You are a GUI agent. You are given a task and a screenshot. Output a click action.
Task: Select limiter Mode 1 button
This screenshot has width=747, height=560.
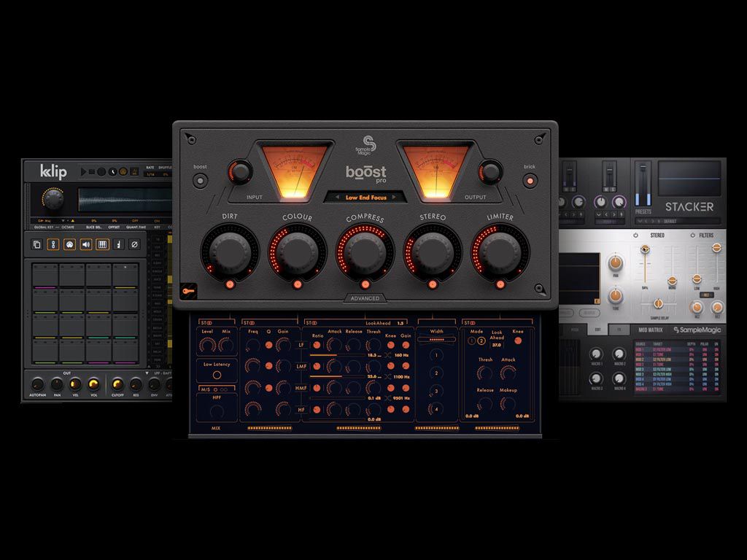point(472,341)
